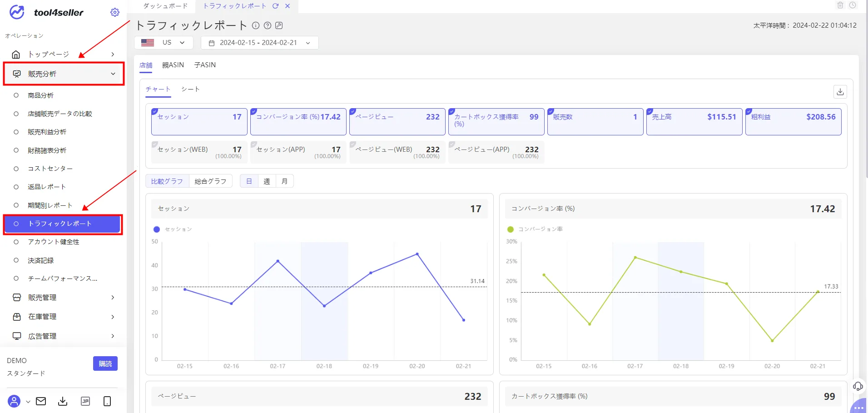Open the mobile phone icon in bottom bar
868x413 pixels.
click(x=107, y=401)
